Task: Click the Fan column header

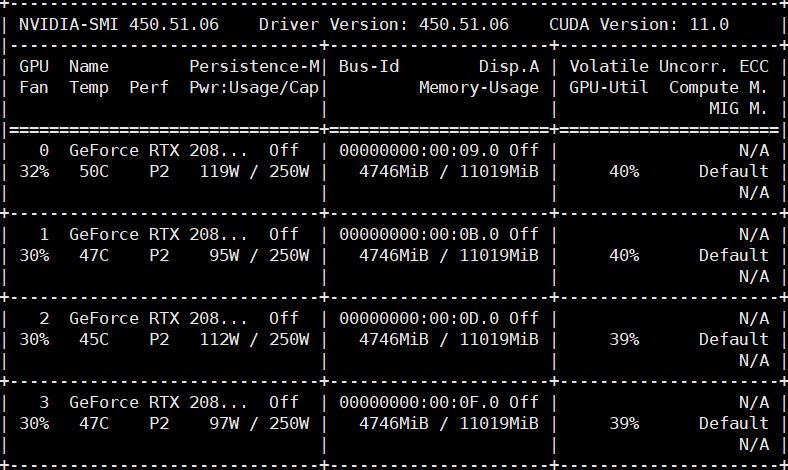Action: tap(34, 87)
